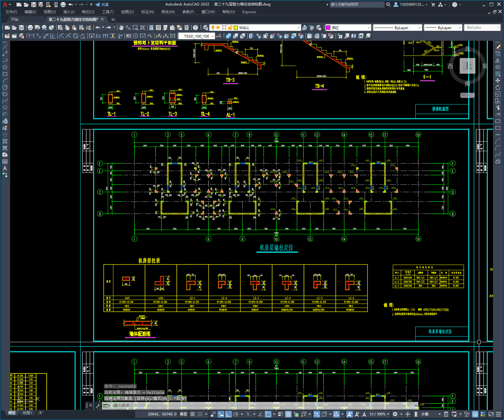Toggle dynamic input in the status bar
This screenshot has height=420, width=504.
click(221, 414)
